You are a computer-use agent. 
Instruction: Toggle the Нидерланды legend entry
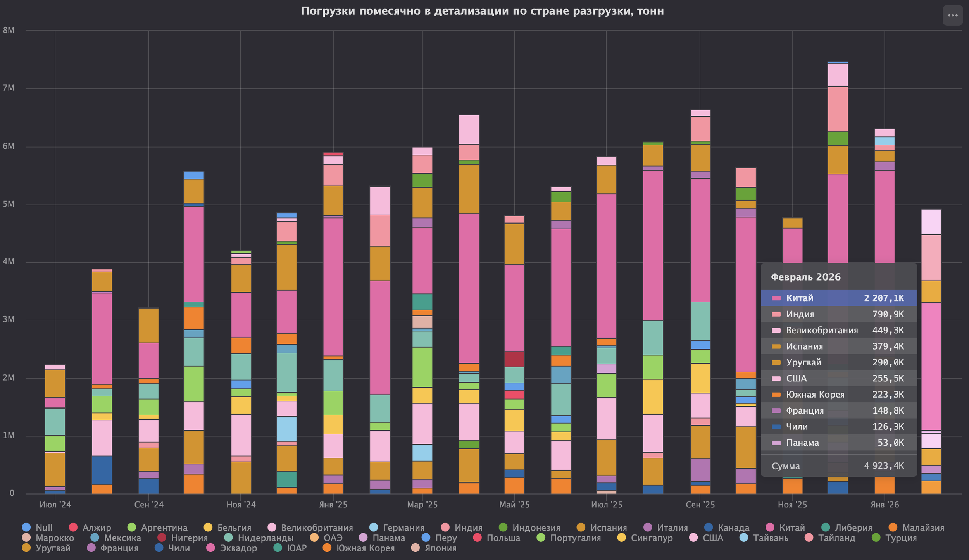point(265,538)
